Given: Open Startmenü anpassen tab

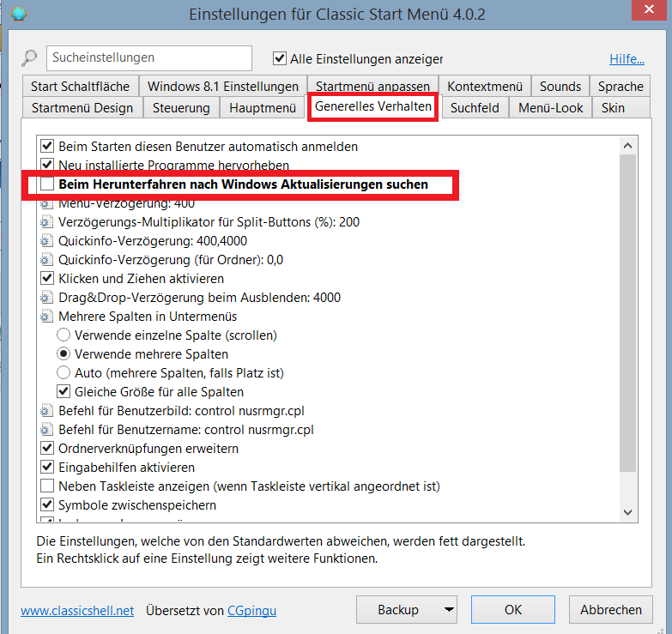Looking at the screenshot, I should tap(372, 86).
